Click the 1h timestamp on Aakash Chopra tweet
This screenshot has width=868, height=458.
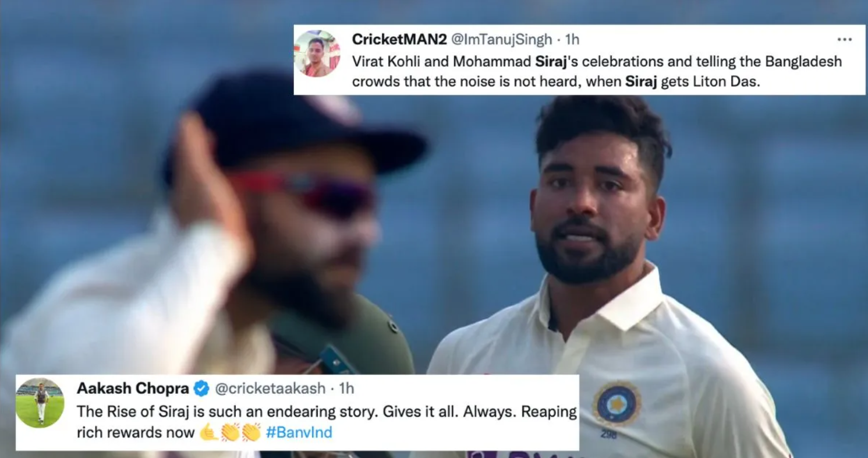tap(346, 389)
